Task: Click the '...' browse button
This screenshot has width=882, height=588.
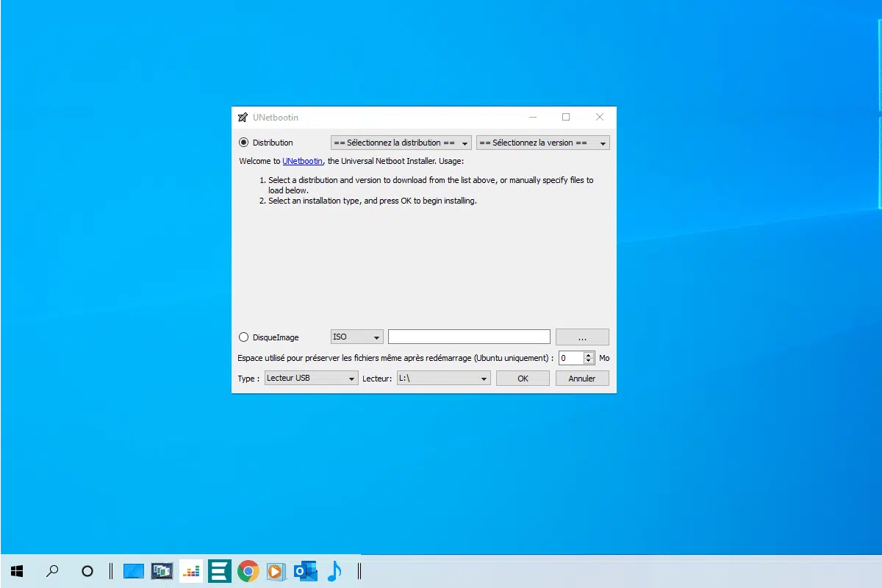Action: 582,337
